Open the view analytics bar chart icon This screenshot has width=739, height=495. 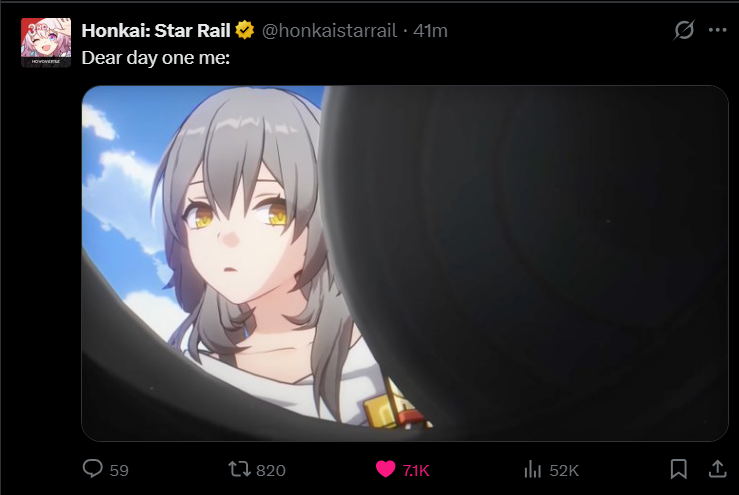533,469
